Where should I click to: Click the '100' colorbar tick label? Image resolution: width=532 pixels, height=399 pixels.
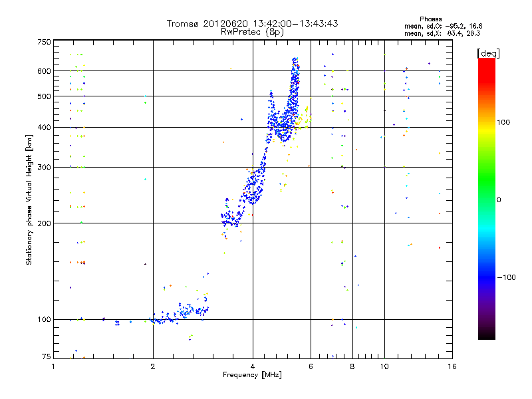503,122
